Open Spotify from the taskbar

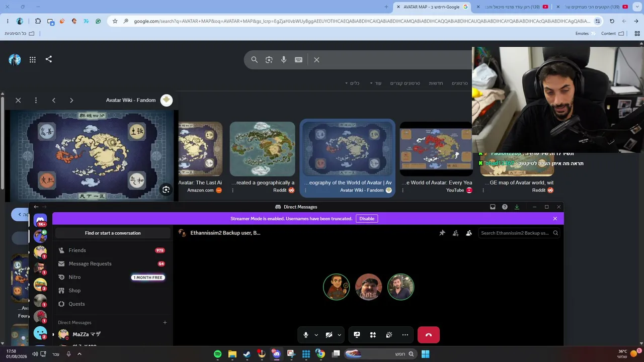pos(217,354)
